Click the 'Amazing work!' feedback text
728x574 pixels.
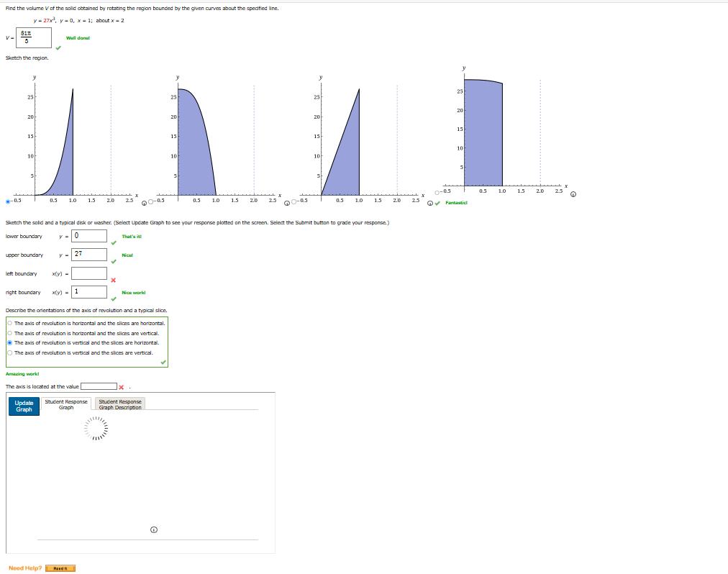tap(22, 374)
